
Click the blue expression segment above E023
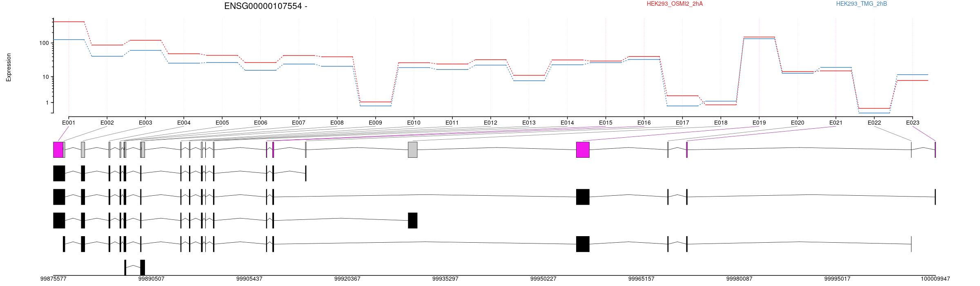click(x=913, y=75)
